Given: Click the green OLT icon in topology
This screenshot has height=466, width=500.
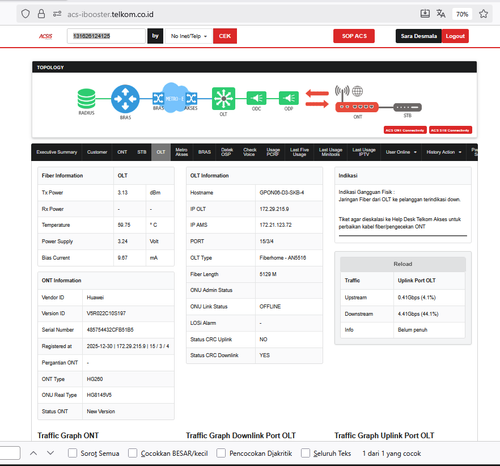Looking at the screenshot, I should 223,99.
